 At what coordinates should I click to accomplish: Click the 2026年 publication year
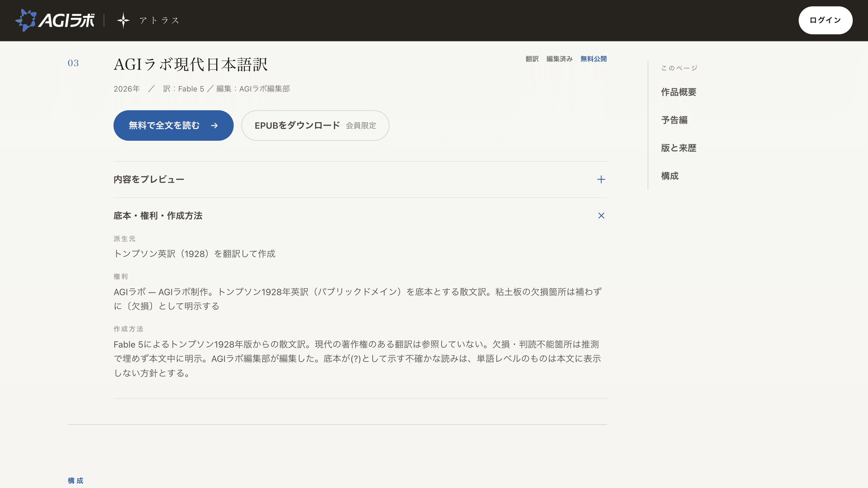click(x=127, y=89)
